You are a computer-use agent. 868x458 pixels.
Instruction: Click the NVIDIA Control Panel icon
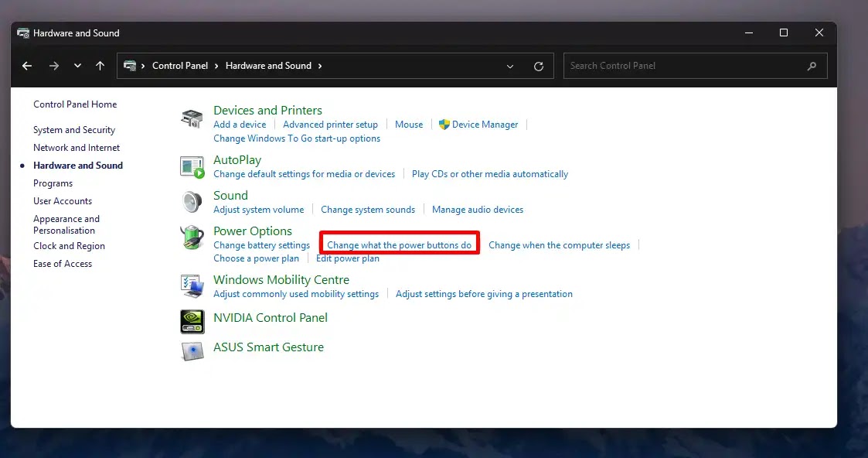192,322
